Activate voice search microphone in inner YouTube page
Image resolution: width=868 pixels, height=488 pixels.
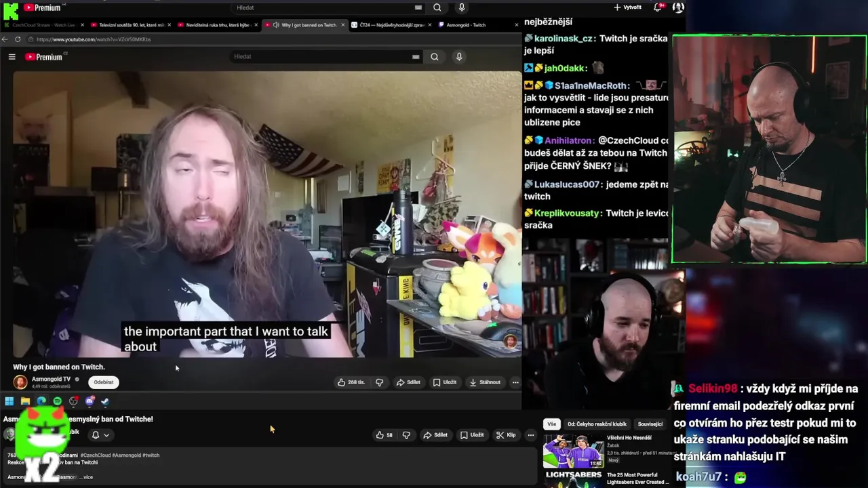(x=459, y=57)
